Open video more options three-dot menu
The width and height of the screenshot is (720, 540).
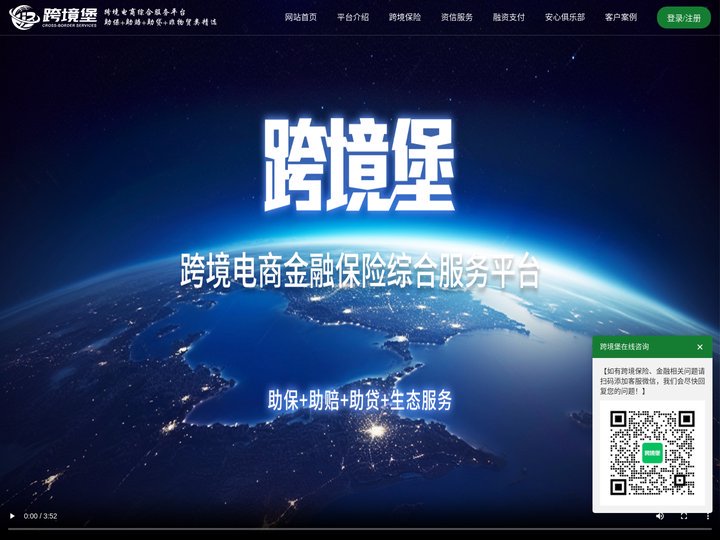[x=708, y=516]
